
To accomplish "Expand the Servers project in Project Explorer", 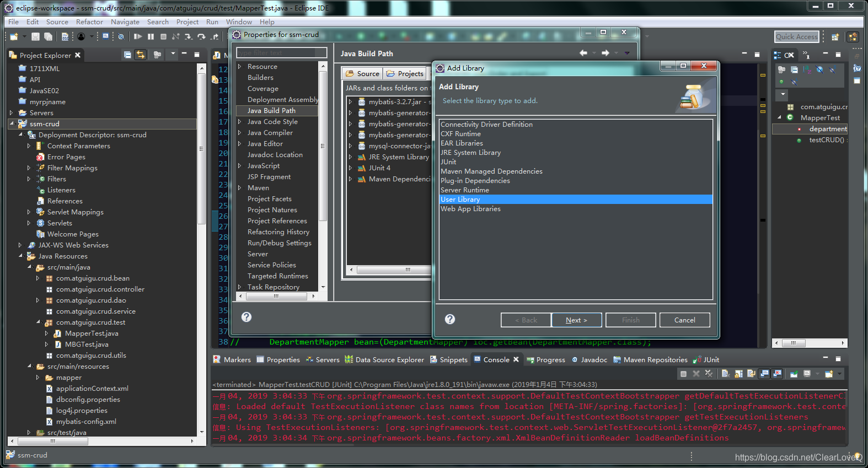I will [x=12, y=112].
